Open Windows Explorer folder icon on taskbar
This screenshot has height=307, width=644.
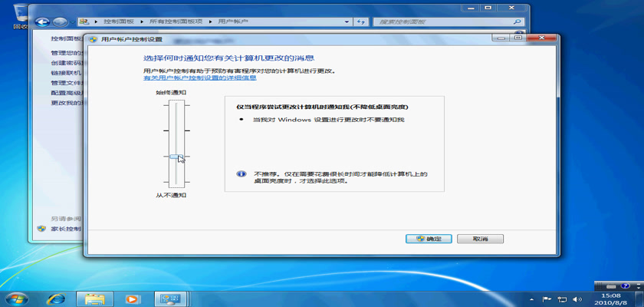pos(94,298)
